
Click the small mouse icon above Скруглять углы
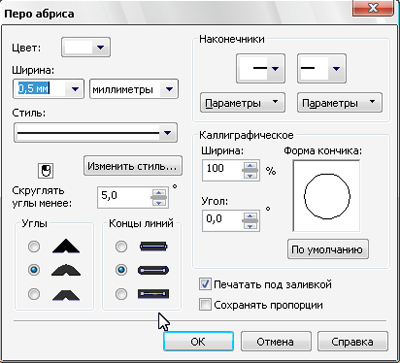click(x=46, y=171)
